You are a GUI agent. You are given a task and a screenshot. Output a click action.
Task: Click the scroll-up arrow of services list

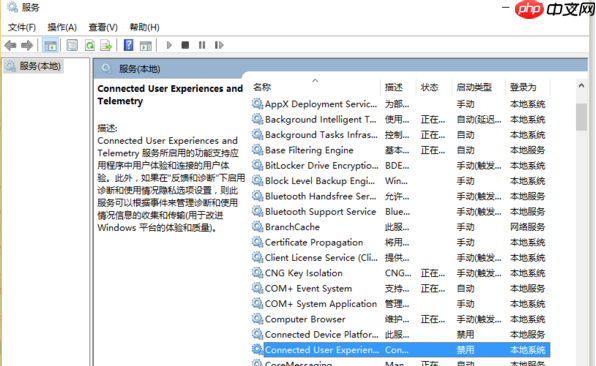point(581,86)
